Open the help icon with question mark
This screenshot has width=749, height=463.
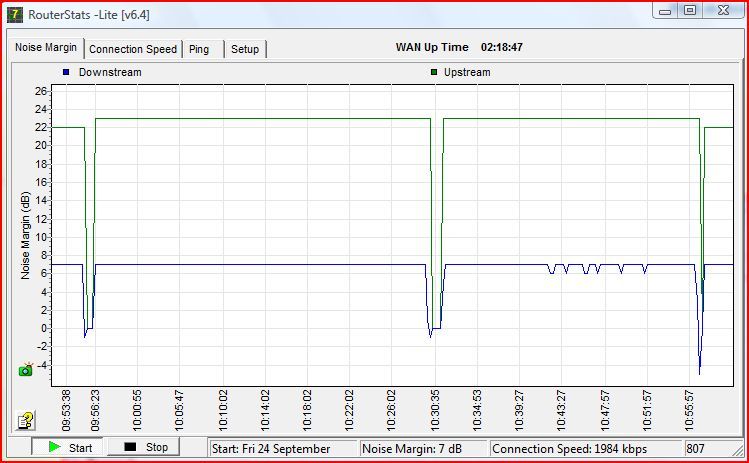click(26, 419)
